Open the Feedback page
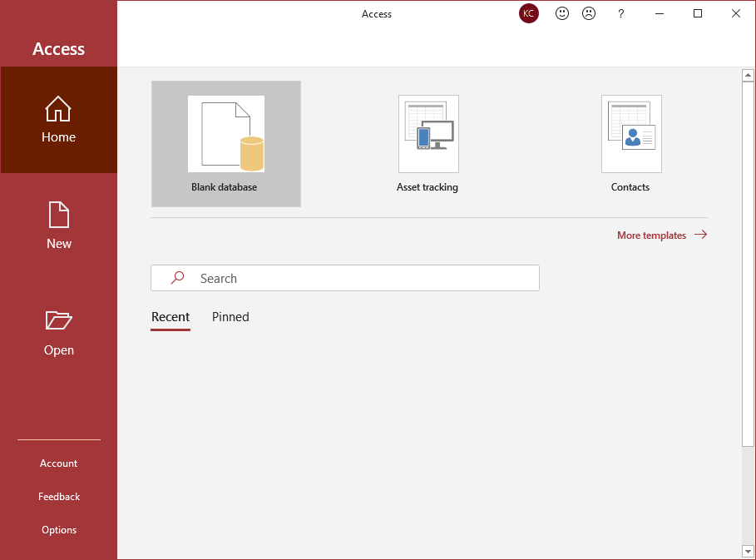The image size is (756, 560). click(58, 496)
